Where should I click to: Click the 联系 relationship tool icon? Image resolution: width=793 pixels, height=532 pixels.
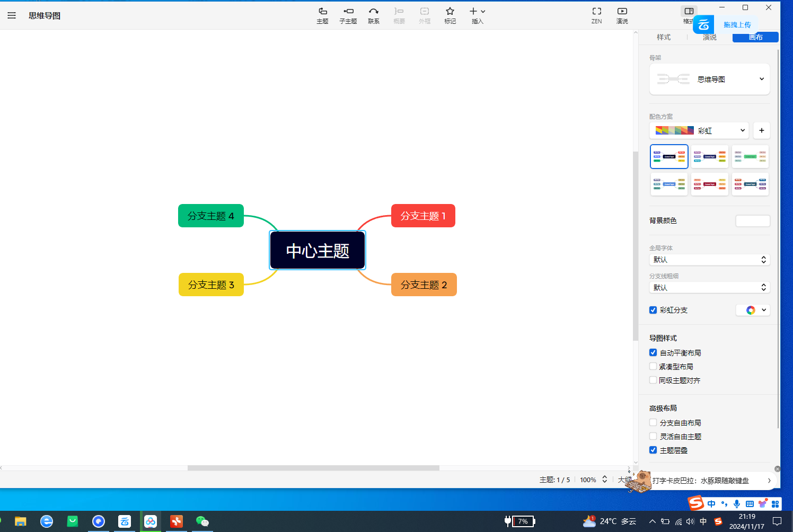[374, 15]
